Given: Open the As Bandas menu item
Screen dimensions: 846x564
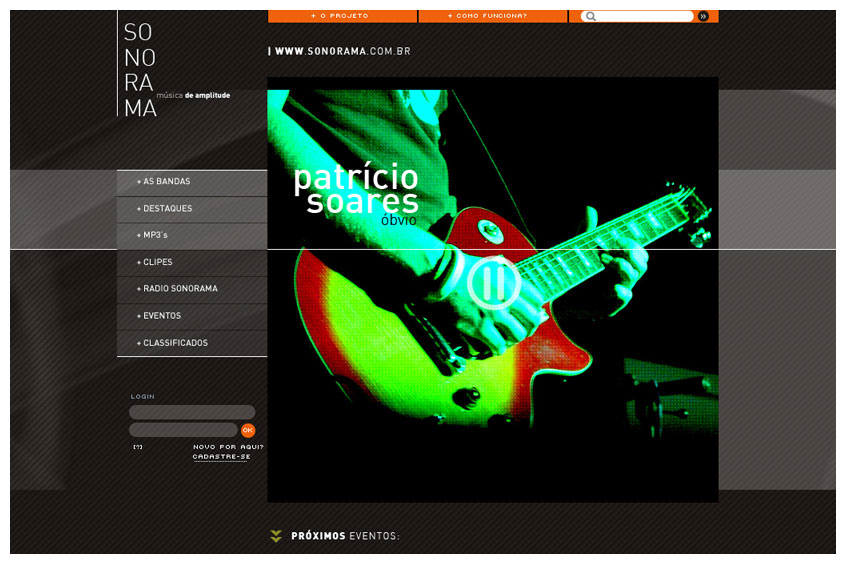Looking at the screenshot, I should 192,182.
